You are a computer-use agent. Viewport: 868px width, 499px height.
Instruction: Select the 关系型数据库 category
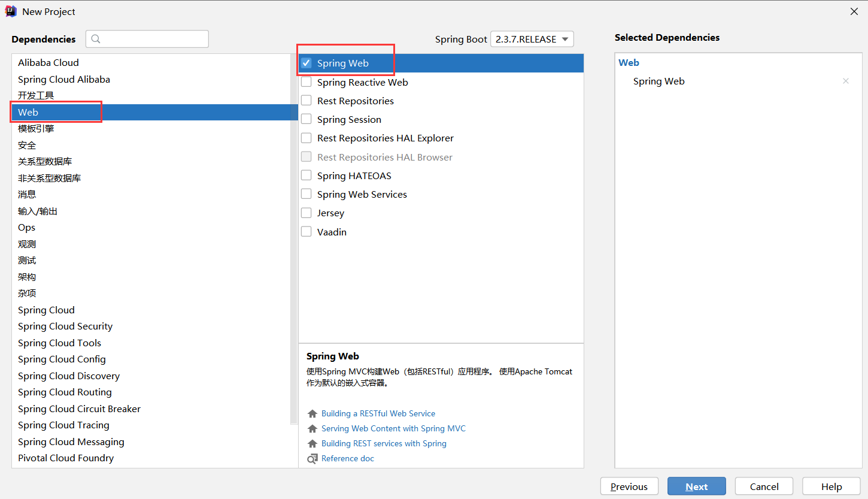click(x=151, y=161)
